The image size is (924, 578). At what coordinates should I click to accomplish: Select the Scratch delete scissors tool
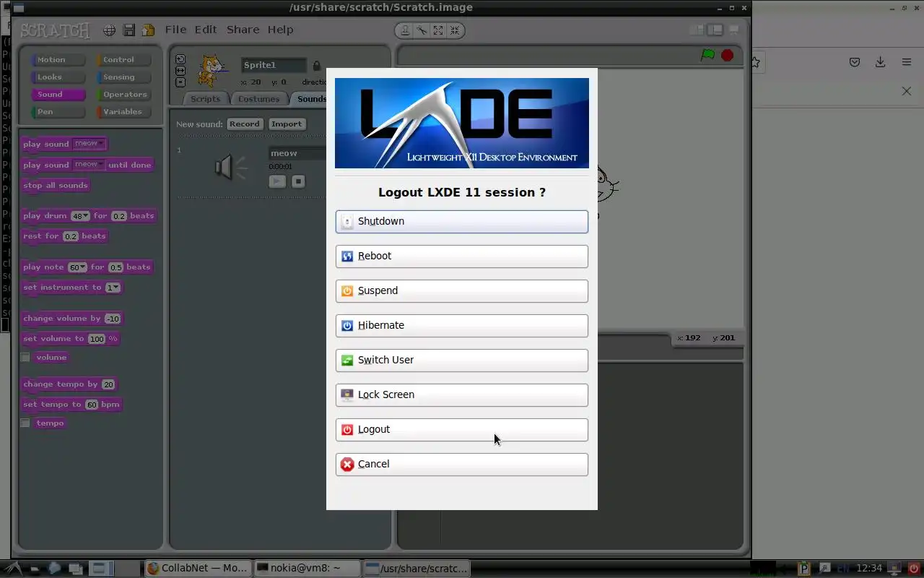click(x=422, y=30)
